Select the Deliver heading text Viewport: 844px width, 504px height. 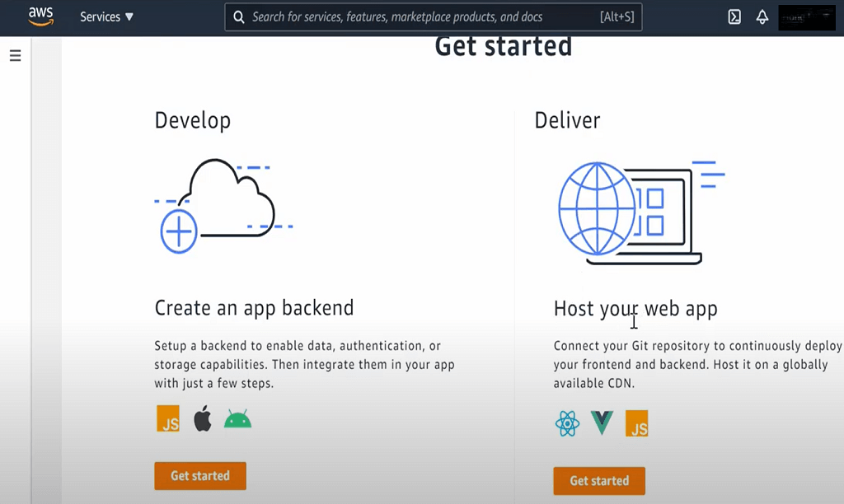(x=567, y=120)
